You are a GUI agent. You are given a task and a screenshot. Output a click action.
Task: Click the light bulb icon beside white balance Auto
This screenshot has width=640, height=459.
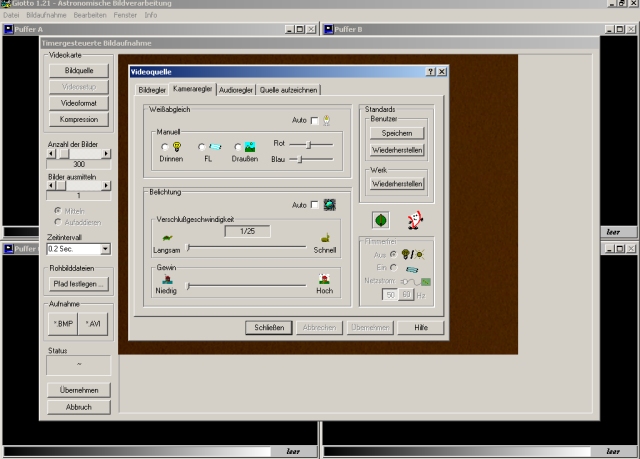[x=327, y=121]
